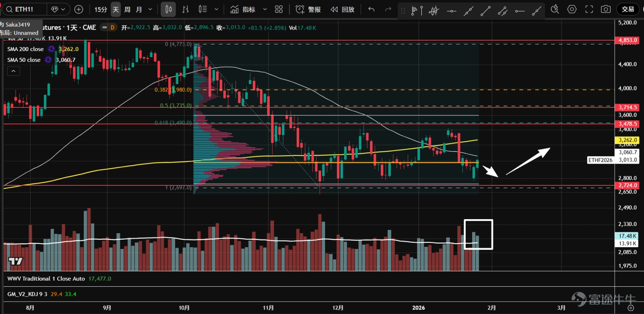Open the ETH1! symbol search
Screen dimensions: 644x314
click(24, 9)
